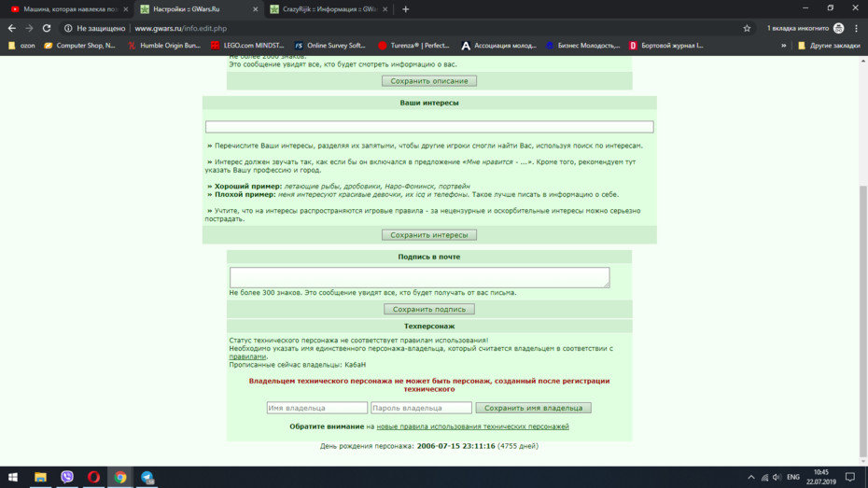Image resolution: width=868 pixels, height=488 pixels.
Task: Go back to the previous page
Action: (x=11, y=28)
